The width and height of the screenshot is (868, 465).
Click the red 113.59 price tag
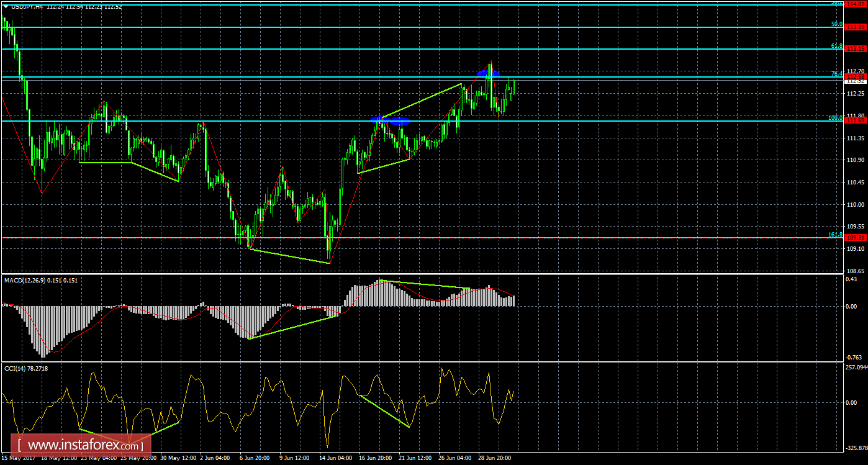coord(856,27)
